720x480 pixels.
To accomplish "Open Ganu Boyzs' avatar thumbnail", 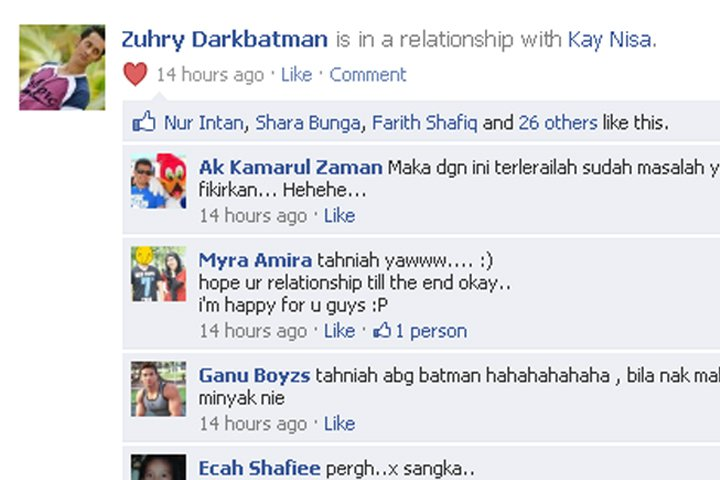I will [x=158, y=389].
